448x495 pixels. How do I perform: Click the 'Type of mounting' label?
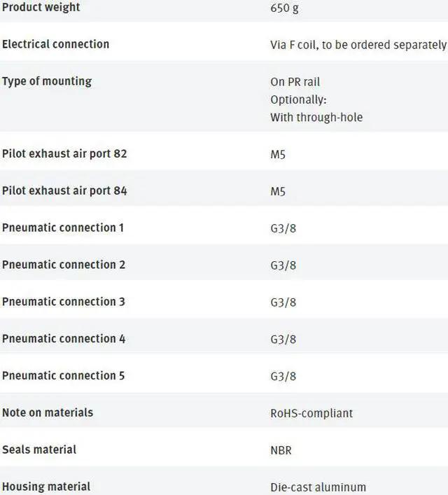[x=47, y=81]
